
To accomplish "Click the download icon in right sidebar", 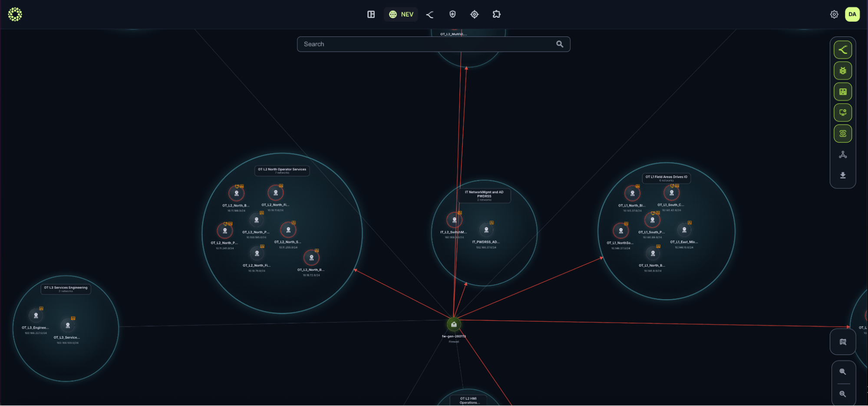I will pyautogui.click(x=843, y=175).
